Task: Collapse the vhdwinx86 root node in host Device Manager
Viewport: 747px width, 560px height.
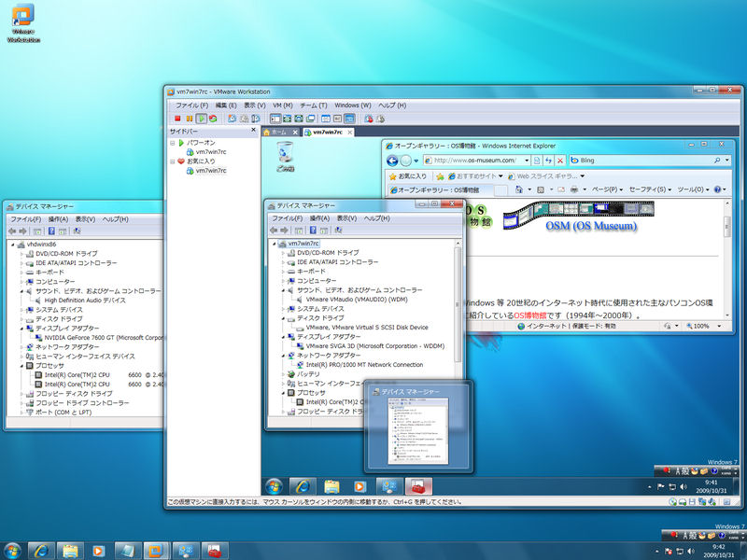Action: point(13,245)
